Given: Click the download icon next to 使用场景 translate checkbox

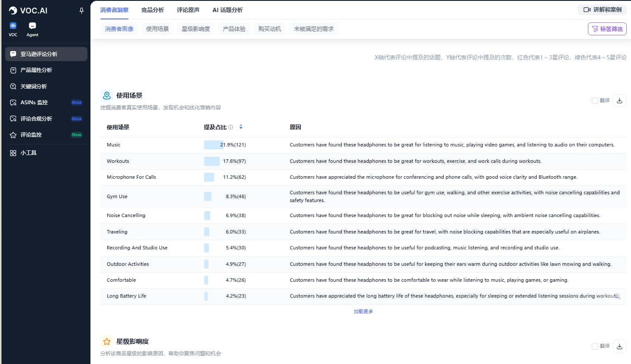Looking at the screenshot, I should pos(619,100).
